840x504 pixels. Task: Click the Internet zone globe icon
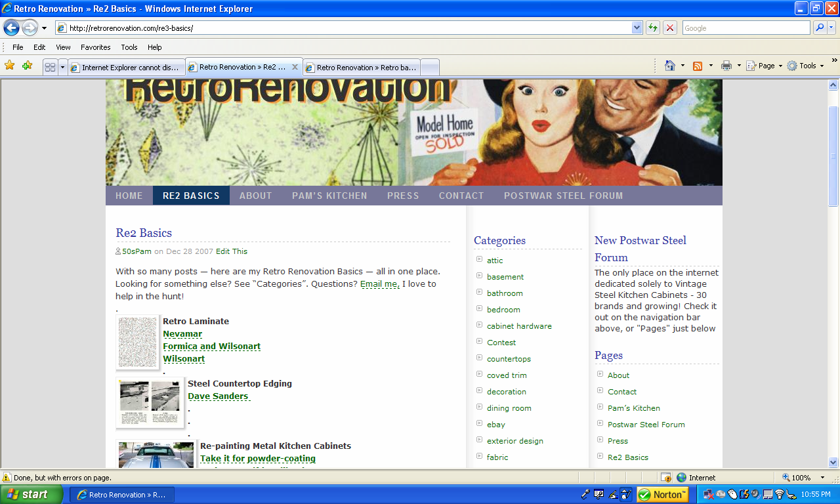coord(681,478)
